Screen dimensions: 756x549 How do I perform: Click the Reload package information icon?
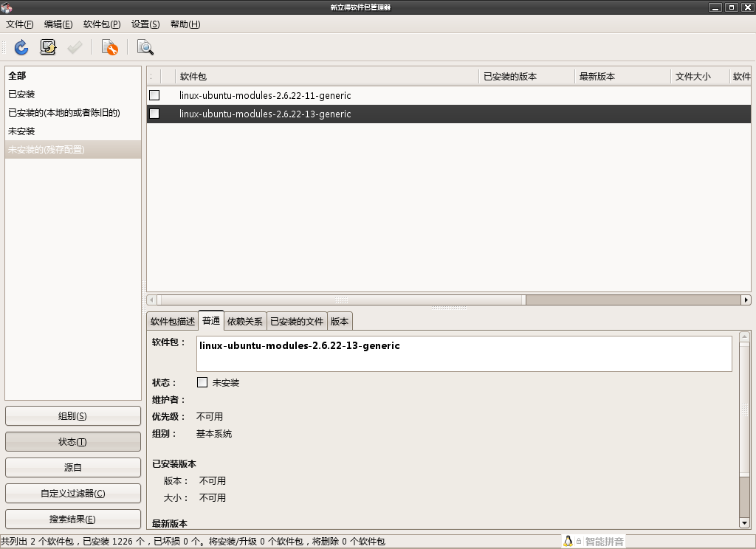pos(21,47)
